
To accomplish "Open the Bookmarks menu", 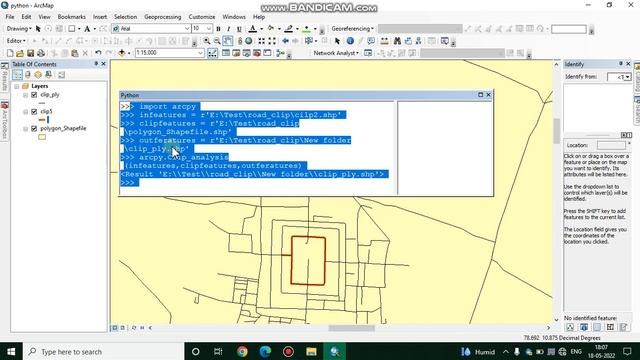I will (71, 17).
